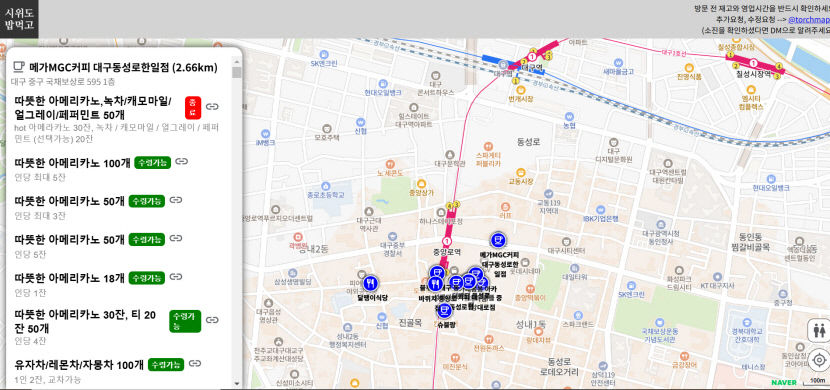Click 수령가능 badge for 따뜻한 아메리카노 100개

click(x=152, y=162)
